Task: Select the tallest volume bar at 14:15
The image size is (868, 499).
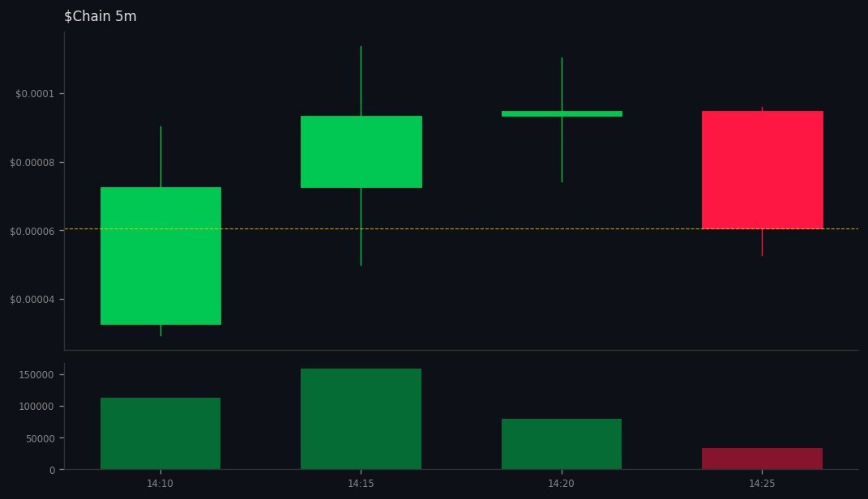Action: coord(361,417)
